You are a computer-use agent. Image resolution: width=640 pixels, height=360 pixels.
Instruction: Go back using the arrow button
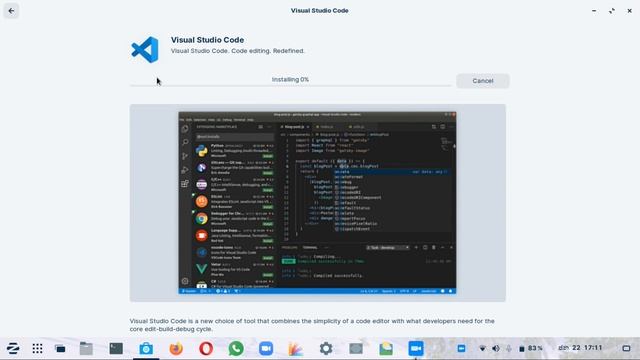11,11
